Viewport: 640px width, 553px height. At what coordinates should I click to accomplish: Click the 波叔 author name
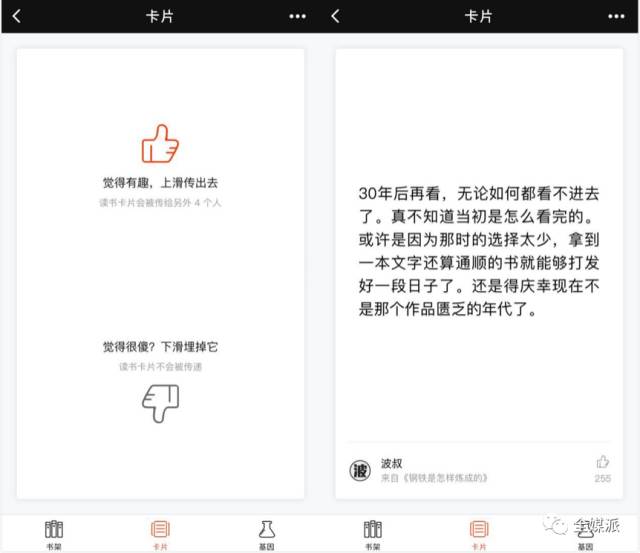click(x=392, y=463)
